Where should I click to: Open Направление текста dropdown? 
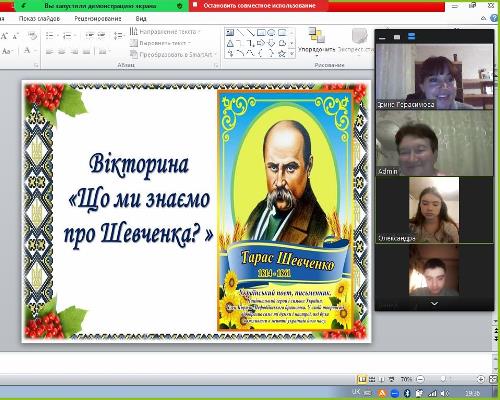pyautogui.click(x=165, y=32)
